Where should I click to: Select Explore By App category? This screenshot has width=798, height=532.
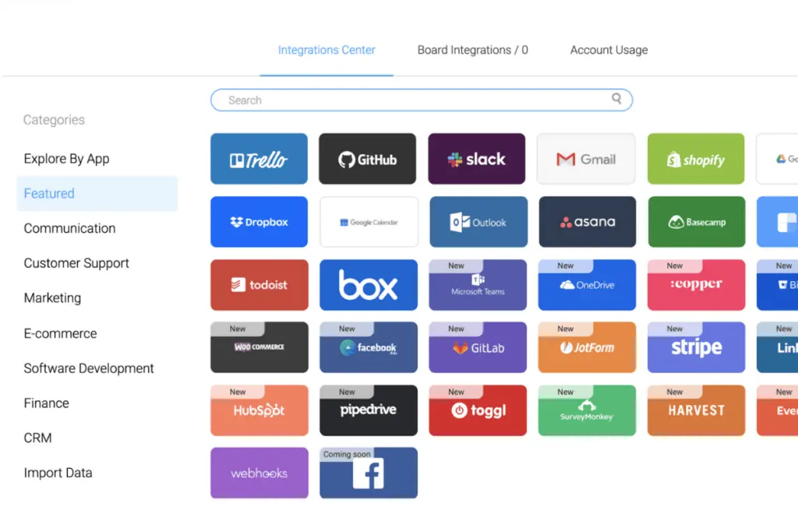(x=66, y=159)
